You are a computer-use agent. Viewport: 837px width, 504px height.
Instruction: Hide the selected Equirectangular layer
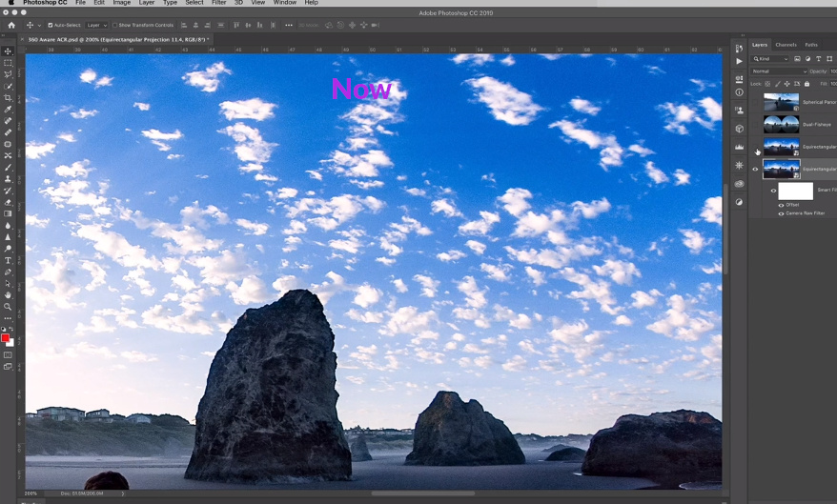pyautogui.click(x=755, y=169)
